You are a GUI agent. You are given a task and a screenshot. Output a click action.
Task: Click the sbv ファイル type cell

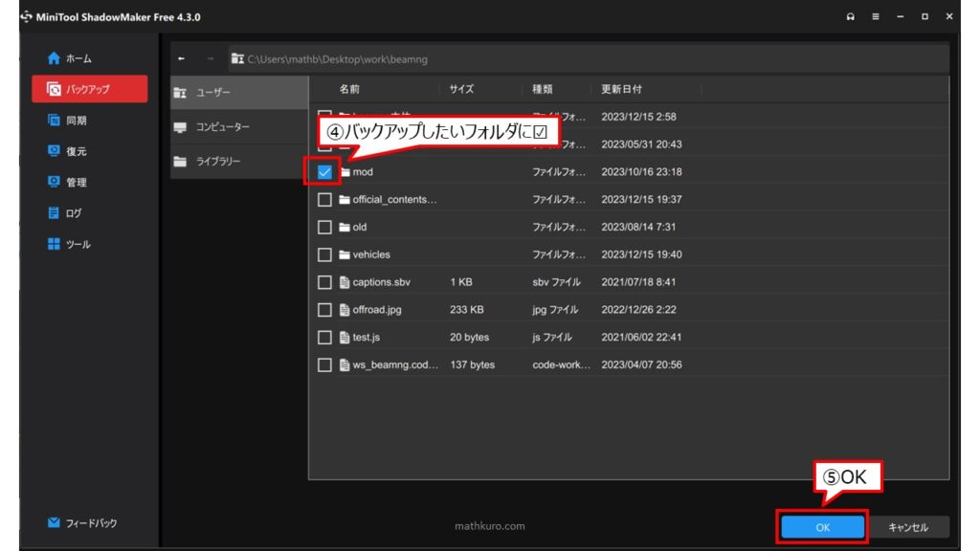click(x=556, y=282)
